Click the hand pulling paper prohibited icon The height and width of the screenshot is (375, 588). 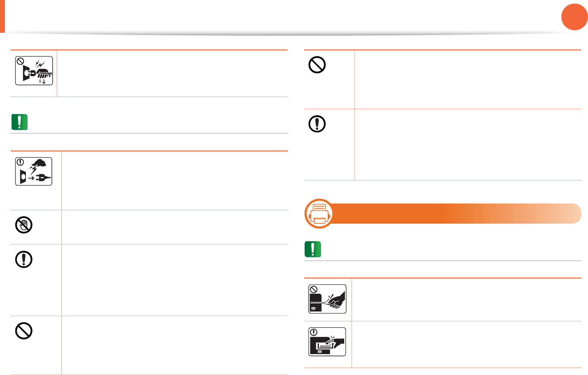(327, 299)
